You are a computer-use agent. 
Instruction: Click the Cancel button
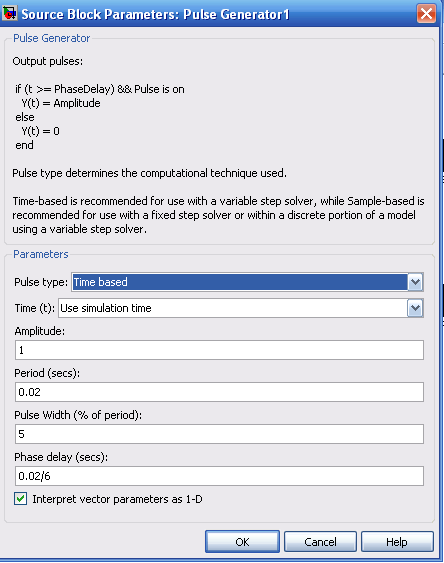(x=320, y=541)
